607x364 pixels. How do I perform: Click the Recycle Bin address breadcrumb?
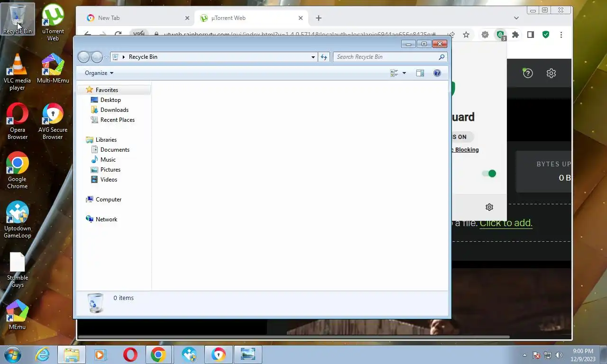tap(143, 57)
